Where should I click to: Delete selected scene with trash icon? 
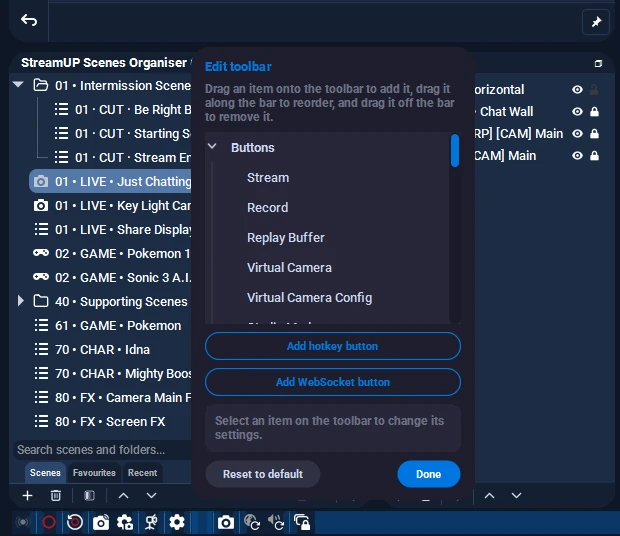[x=56, y=495]
